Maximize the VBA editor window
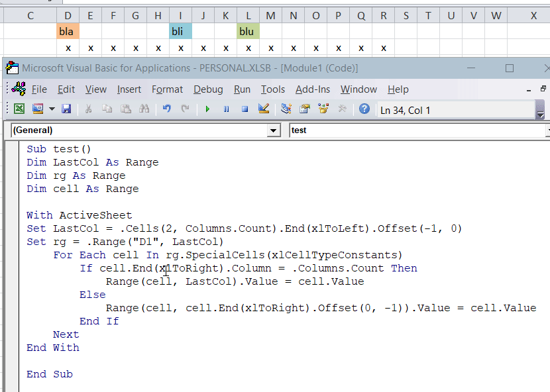The height and width of the screenshot is (392, 550). (x=510, y=68)
